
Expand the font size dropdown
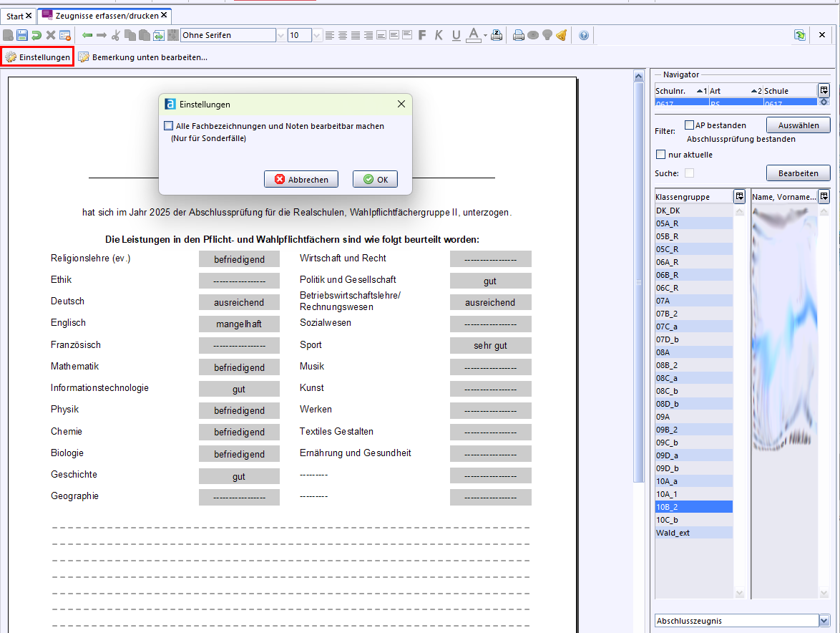point(317,35)
